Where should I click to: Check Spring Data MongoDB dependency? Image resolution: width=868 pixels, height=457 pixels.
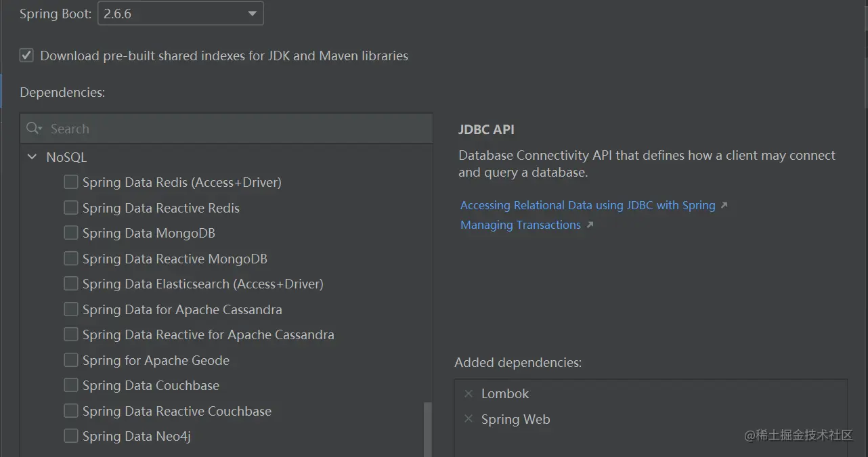(x=71, y=233)
